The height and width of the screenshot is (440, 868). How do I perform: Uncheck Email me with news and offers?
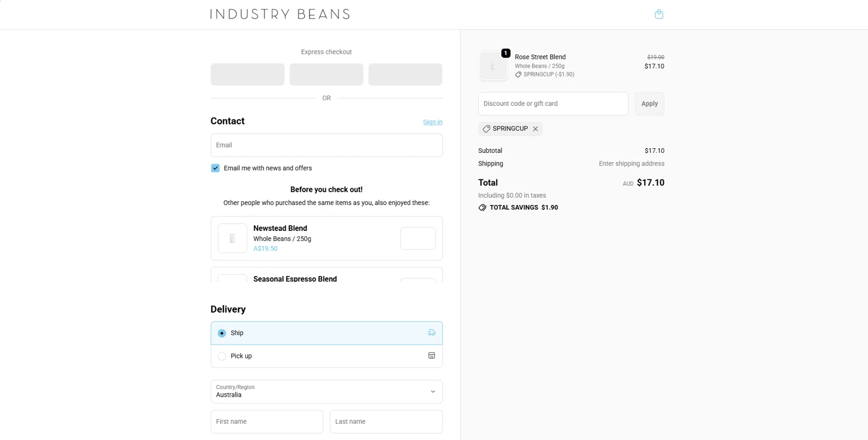[215, 168]
